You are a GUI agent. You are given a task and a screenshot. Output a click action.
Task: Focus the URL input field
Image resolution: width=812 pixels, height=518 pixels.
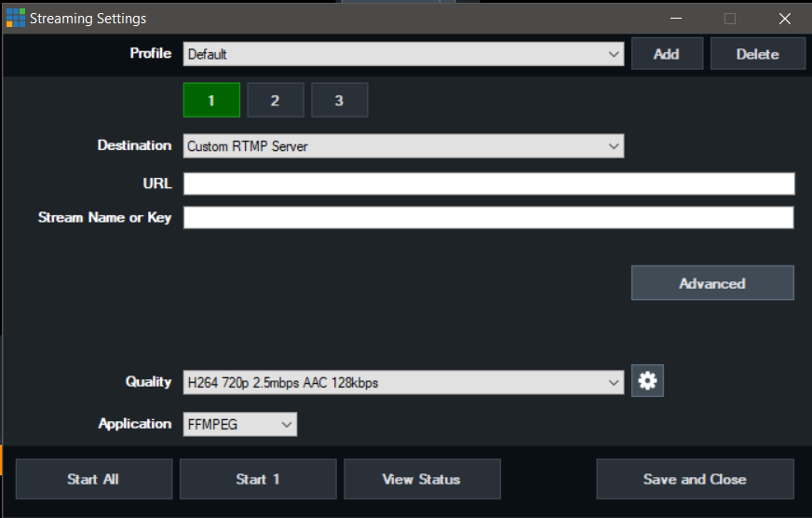click(489, 184)
